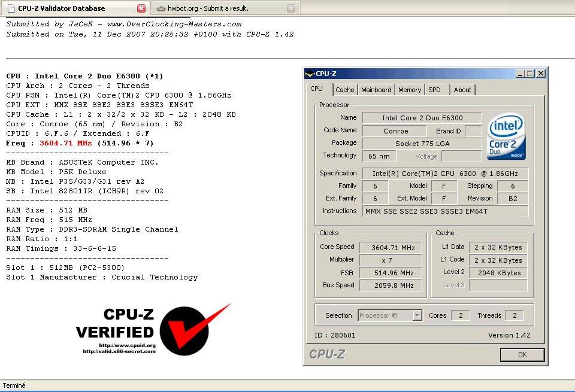Click the Code Name field Conroe
This screenshot has width=575, height=392.
tap(395, 131)
